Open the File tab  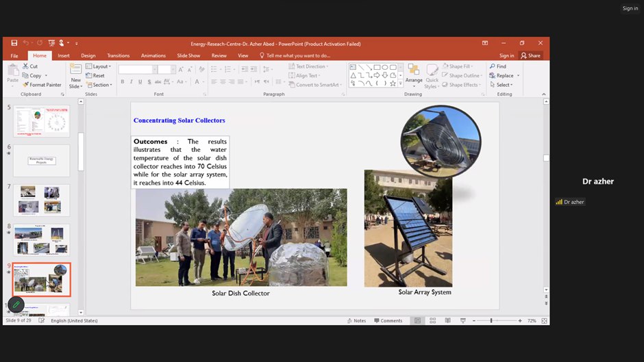14,55
